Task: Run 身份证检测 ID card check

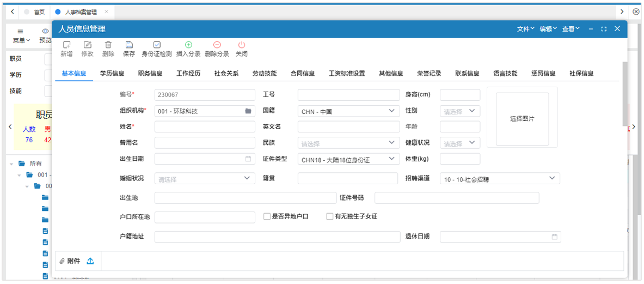Action: click(x=157, y=45)
